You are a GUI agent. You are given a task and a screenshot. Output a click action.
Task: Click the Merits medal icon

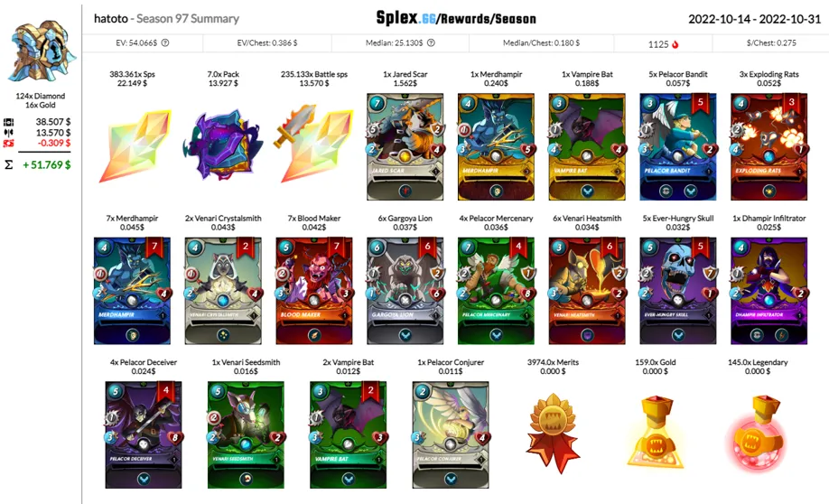553,433
